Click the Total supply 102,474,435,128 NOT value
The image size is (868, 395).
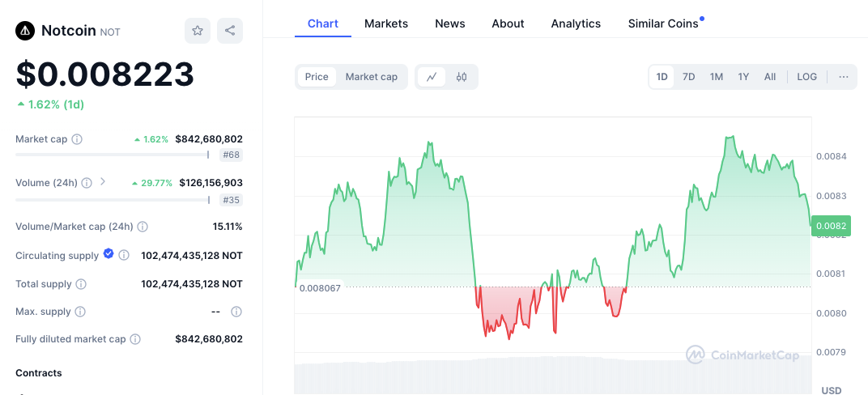pos(192,284)
